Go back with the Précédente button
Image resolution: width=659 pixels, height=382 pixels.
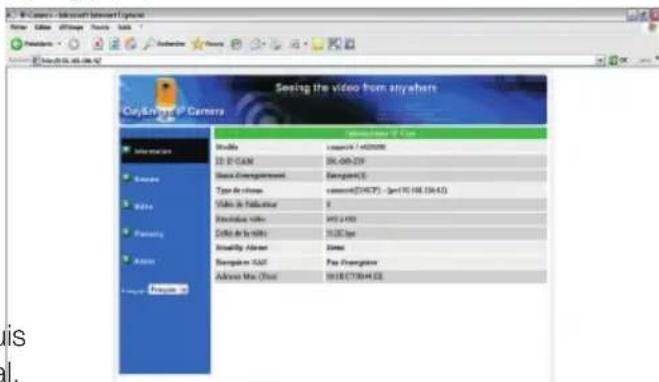pos(32,44)
